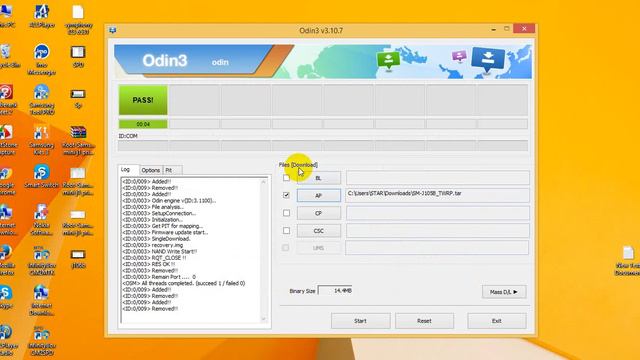This screenshot has width=640, height=360.
Task: Launch Skype from the desktop
Action: point(6,297)
